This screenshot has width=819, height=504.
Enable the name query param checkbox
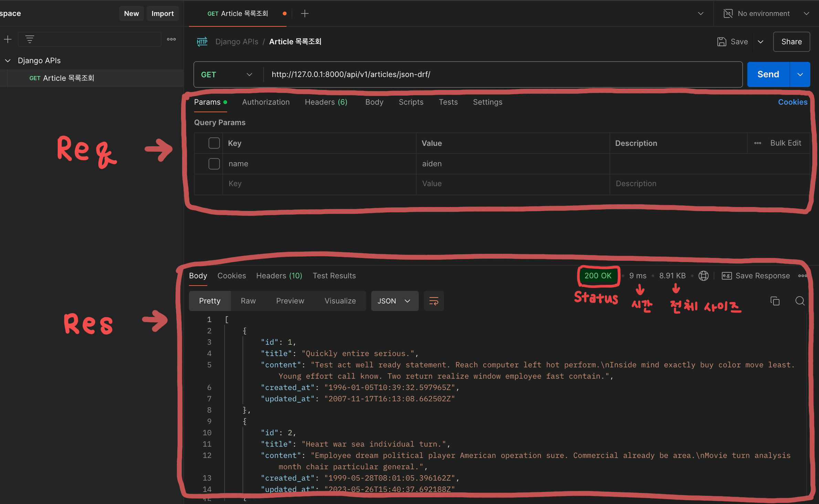point(214,164)
